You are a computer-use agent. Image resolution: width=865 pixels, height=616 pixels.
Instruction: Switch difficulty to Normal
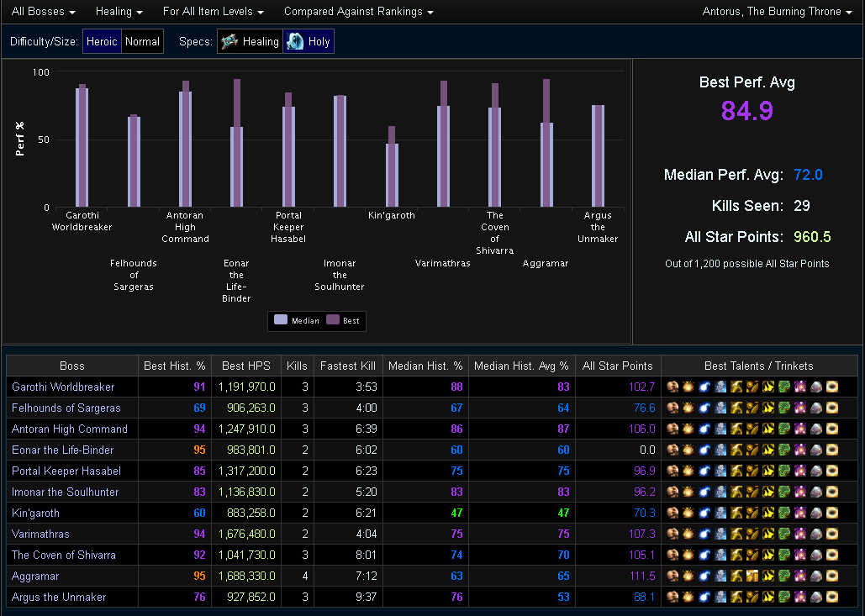coord(142,41)
